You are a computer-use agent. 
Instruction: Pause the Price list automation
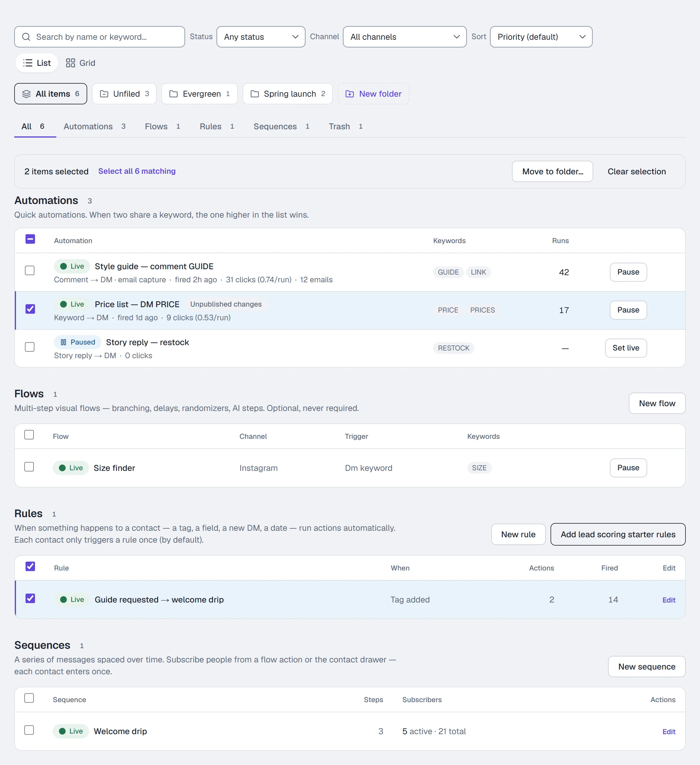tap(628, 310)
